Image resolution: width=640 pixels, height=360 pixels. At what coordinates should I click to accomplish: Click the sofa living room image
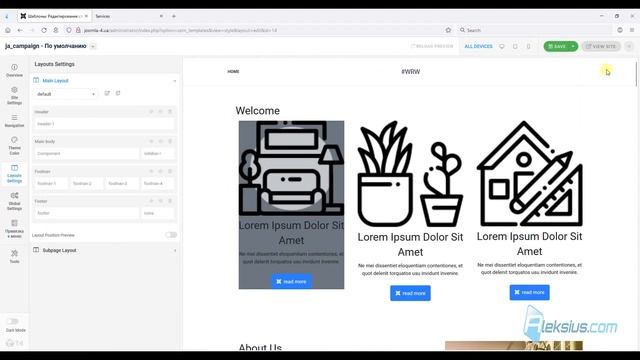tap(291, 168)
